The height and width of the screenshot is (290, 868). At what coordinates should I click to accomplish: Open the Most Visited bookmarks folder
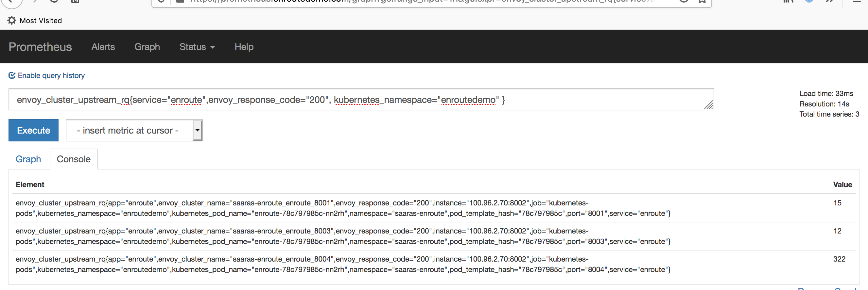click(35, 21)
